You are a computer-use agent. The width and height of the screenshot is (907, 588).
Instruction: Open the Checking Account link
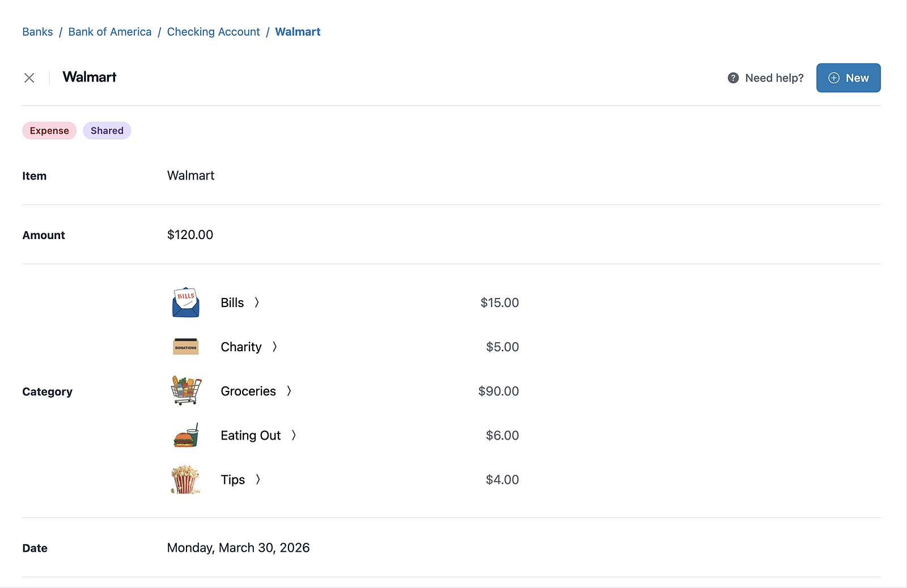click(x=213, y=32)
